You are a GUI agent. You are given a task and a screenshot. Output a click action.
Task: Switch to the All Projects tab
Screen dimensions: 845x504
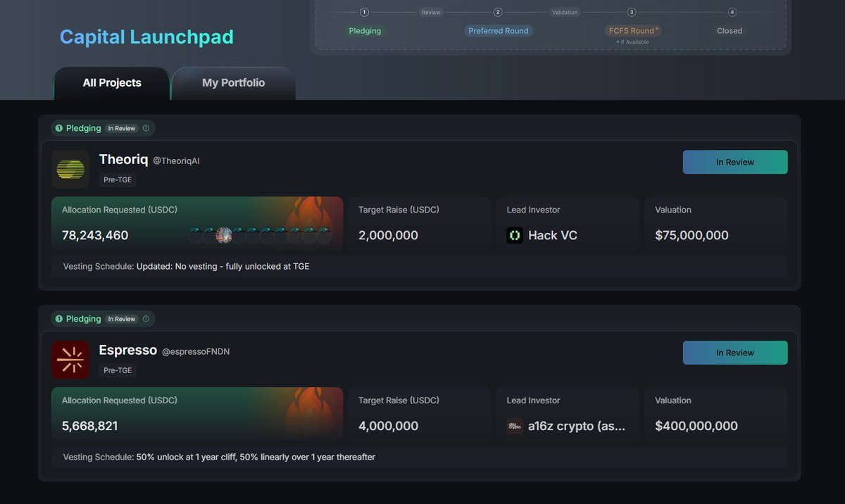click(x=112, y=83)
